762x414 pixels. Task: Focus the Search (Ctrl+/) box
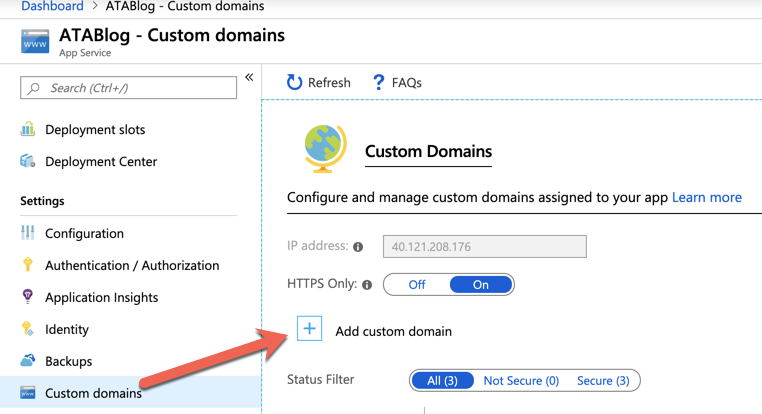click(128, 88)
